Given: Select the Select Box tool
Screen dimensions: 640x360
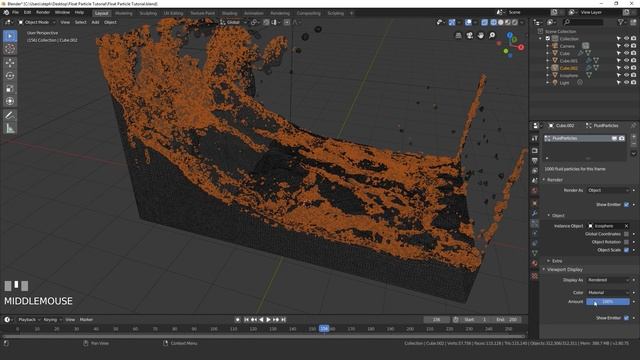Looking at the screenshot, I should point(10,36).
